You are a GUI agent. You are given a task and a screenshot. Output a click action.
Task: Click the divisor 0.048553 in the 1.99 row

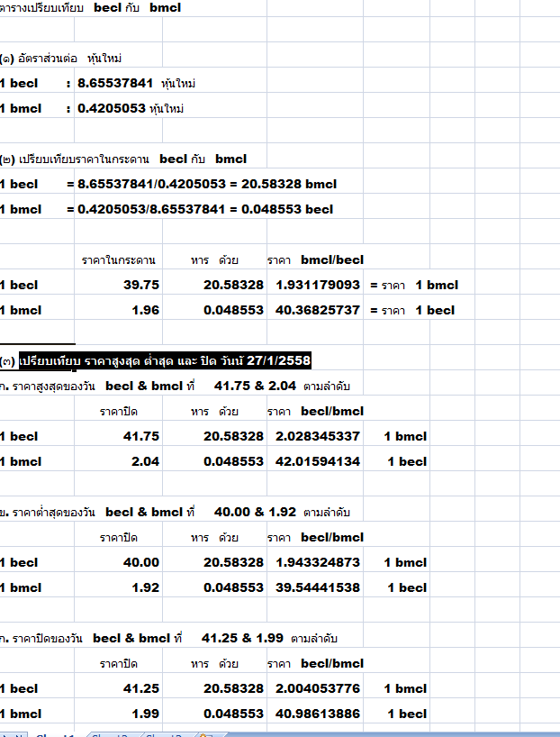[233, 714]
